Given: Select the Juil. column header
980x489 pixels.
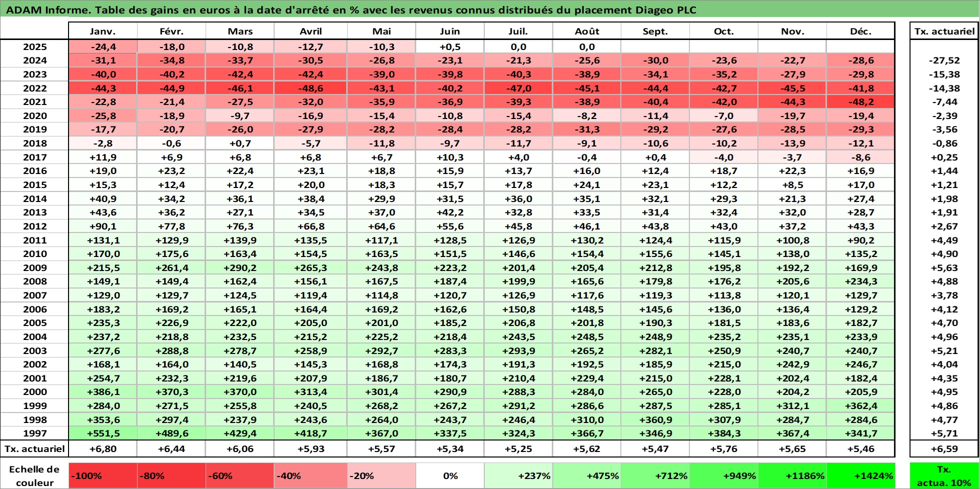Looking at the screenshot, I should [518, 31].
